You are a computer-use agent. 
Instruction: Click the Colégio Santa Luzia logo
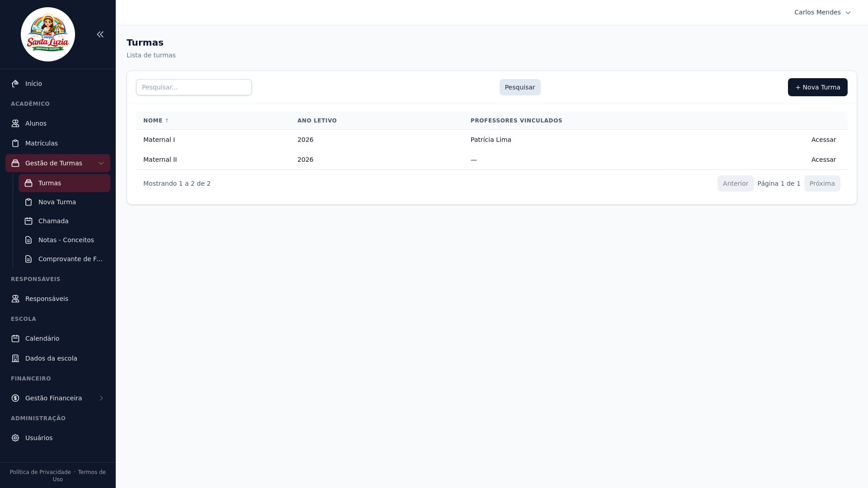[x=48, y=34]
